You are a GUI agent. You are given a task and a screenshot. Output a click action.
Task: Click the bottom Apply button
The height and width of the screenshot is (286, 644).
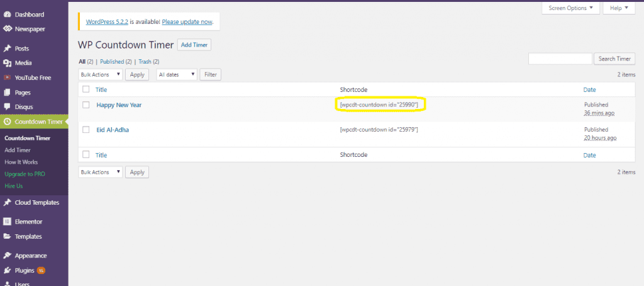(x=137, y=172)
